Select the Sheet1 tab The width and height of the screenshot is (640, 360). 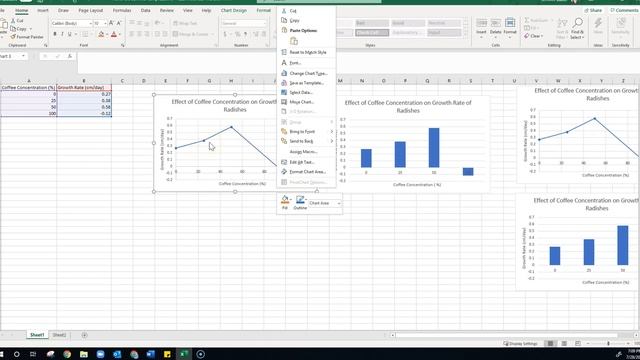37,335
